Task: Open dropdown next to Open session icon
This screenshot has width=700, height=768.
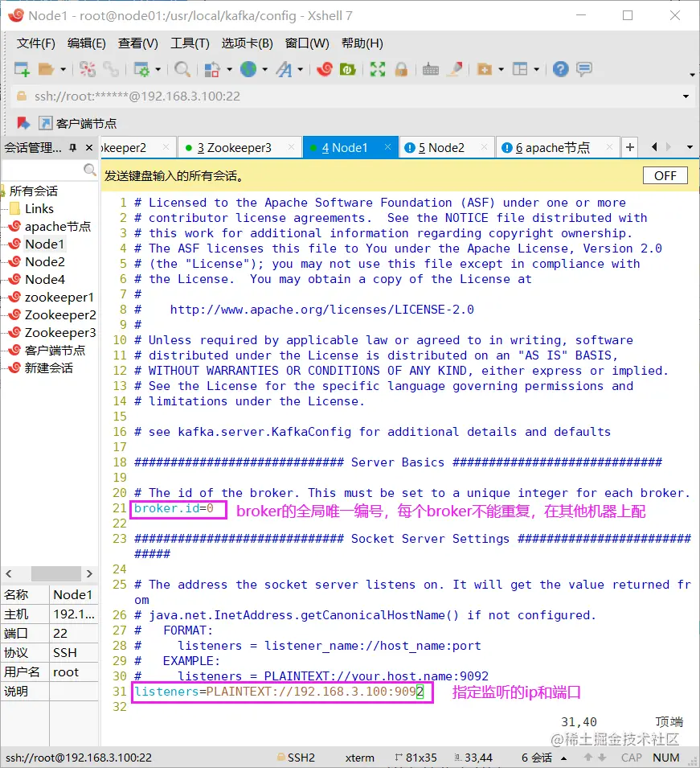Action: [63, 69]
